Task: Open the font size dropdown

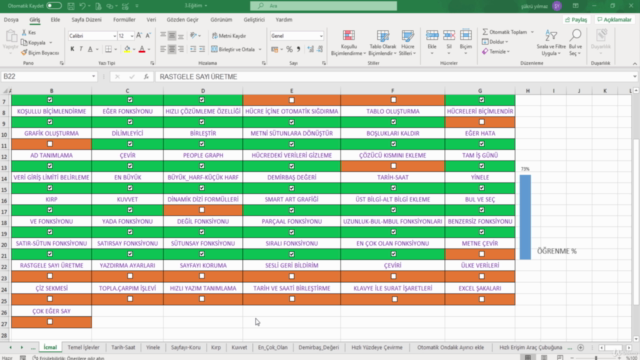Action: tap(131, 36)
